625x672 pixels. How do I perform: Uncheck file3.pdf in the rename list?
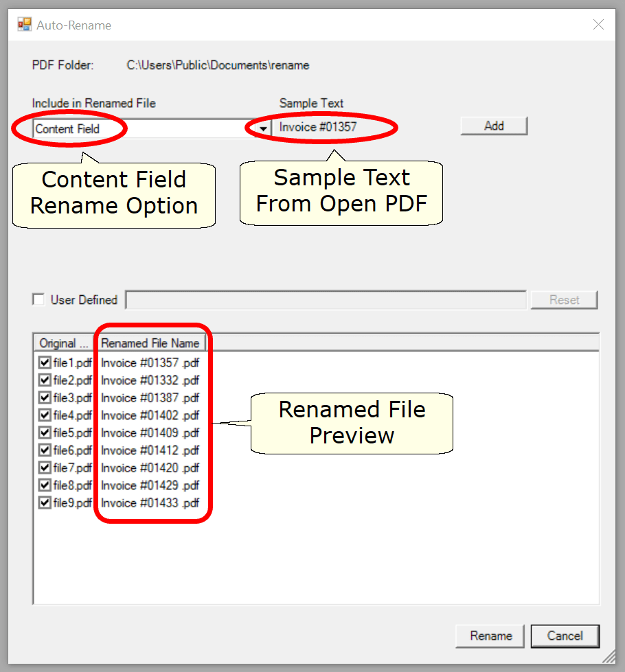pyautogui.click(x=45, y=397)
